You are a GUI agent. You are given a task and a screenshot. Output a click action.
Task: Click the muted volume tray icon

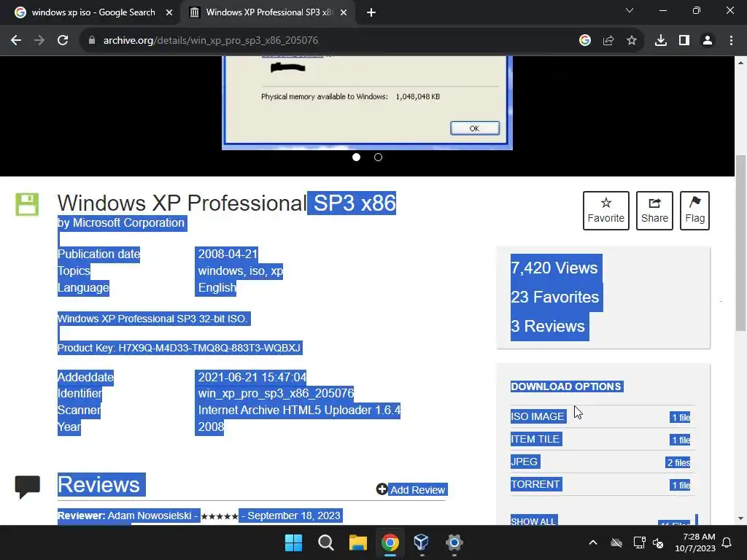tap(658, 542)
